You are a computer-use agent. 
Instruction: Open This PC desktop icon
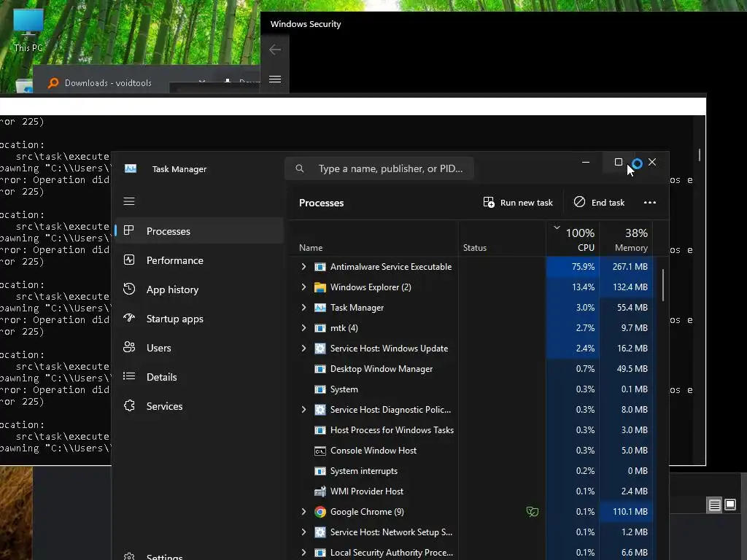pyautogui.click(x=28, y=30)
